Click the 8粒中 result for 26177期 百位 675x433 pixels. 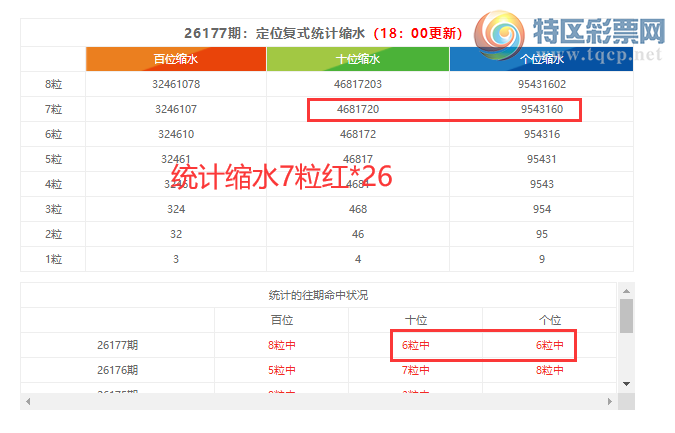click(282, 345)
